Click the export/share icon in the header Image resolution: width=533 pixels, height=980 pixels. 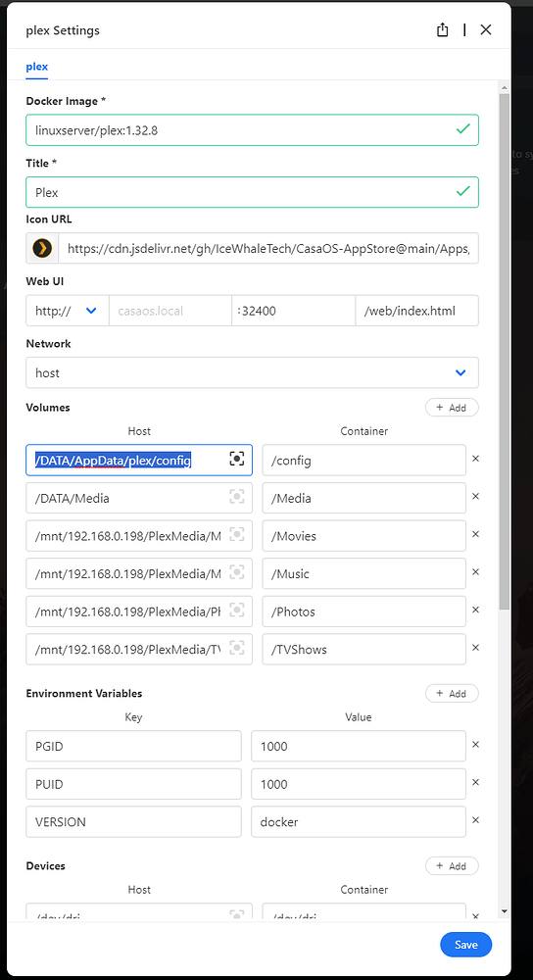(443, 30)
